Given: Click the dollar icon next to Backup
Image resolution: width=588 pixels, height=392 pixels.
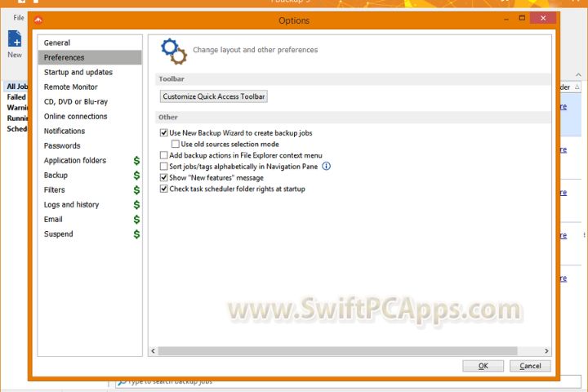Looking at the screenshot, I should (x=137, y=176).
